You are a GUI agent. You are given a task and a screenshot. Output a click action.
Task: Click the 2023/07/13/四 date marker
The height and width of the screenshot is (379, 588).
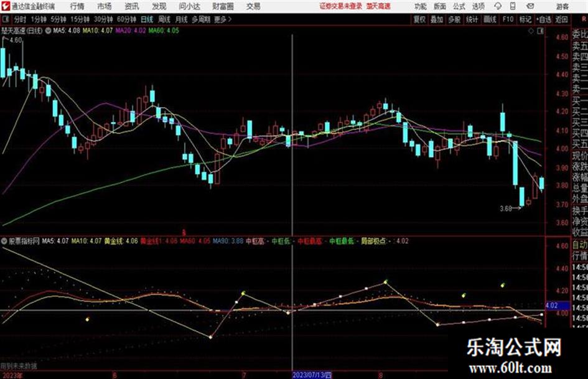[x=312, y=375]
